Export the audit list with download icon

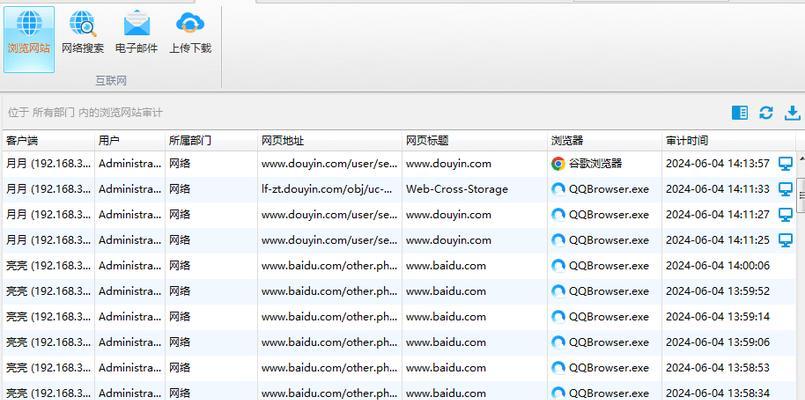click(793, 113)
